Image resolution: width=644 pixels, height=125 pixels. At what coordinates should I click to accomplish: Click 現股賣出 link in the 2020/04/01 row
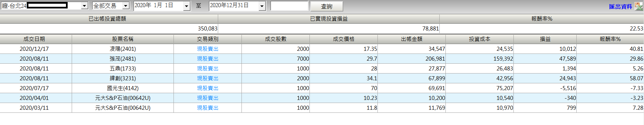tap(208, 98)
